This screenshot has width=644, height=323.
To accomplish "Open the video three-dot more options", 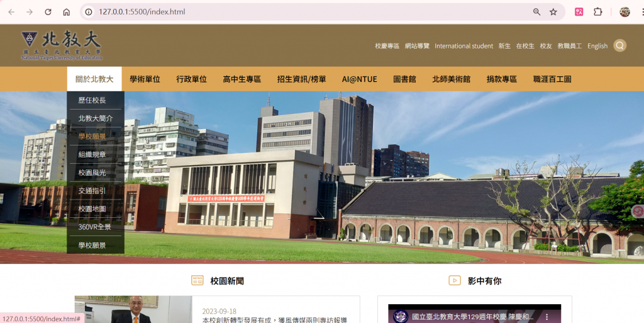I will 547,317.
